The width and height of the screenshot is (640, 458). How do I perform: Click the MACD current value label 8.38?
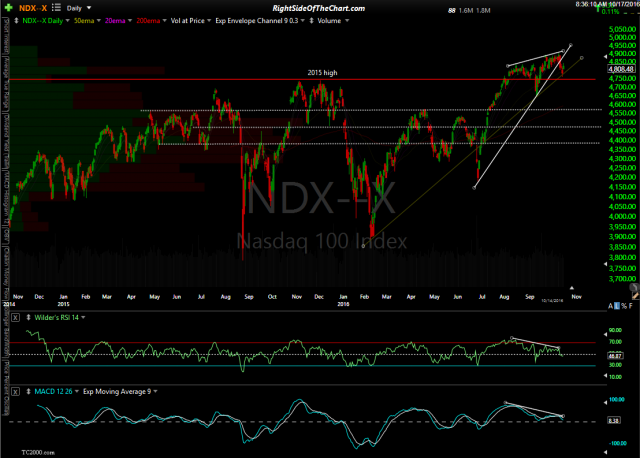(x=614, y=420)
